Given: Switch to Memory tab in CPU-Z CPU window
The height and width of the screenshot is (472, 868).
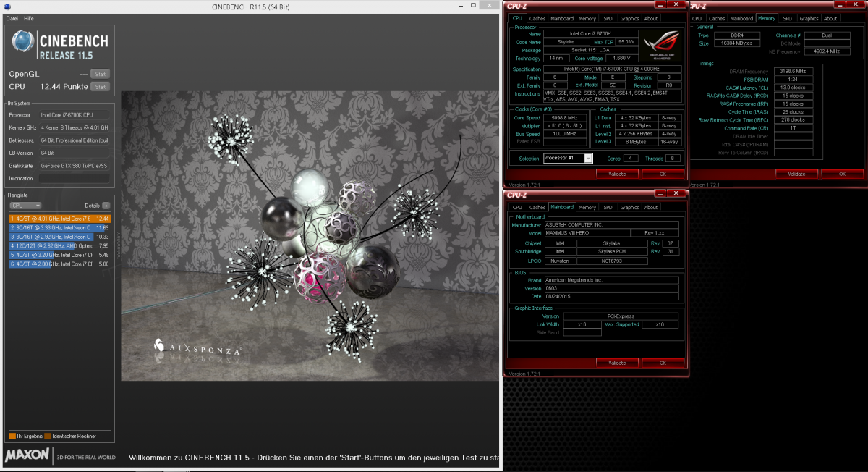Looking at the screenshot, I should [587, 18].
